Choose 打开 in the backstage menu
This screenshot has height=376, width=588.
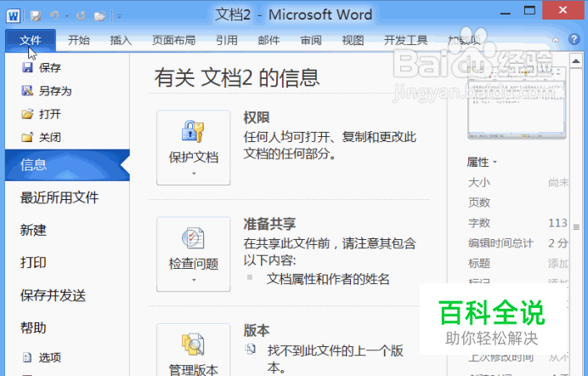click(42, 114)
